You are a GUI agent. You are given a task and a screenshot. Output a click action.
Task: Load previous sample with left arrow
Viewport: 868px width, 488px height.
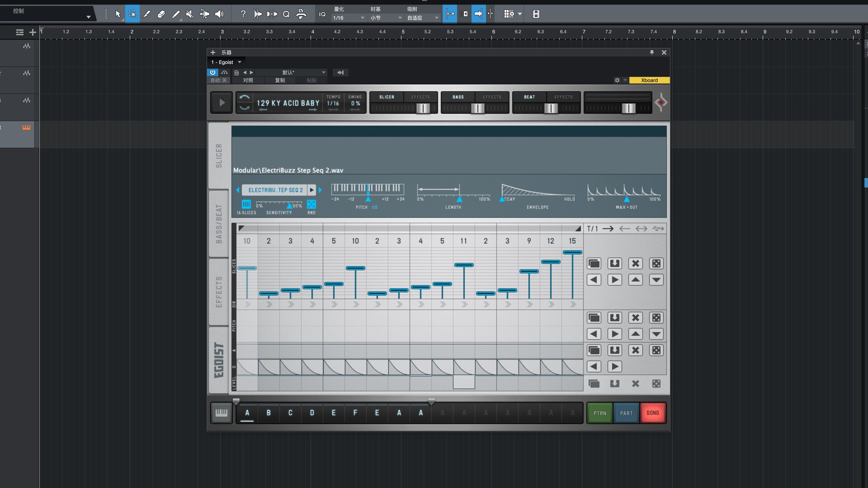coord(238,190)
